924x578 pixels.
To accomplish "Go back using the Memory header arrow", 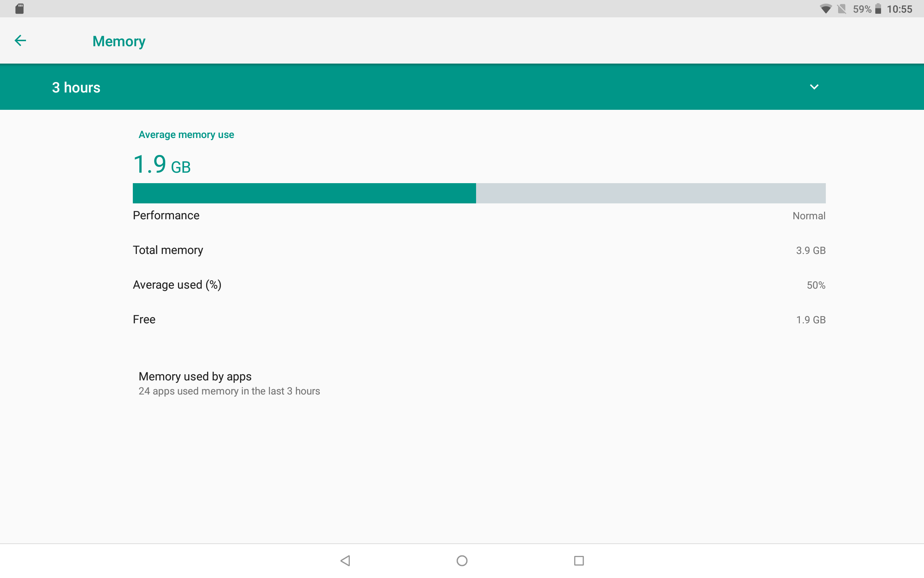I will tap(20, 40).
